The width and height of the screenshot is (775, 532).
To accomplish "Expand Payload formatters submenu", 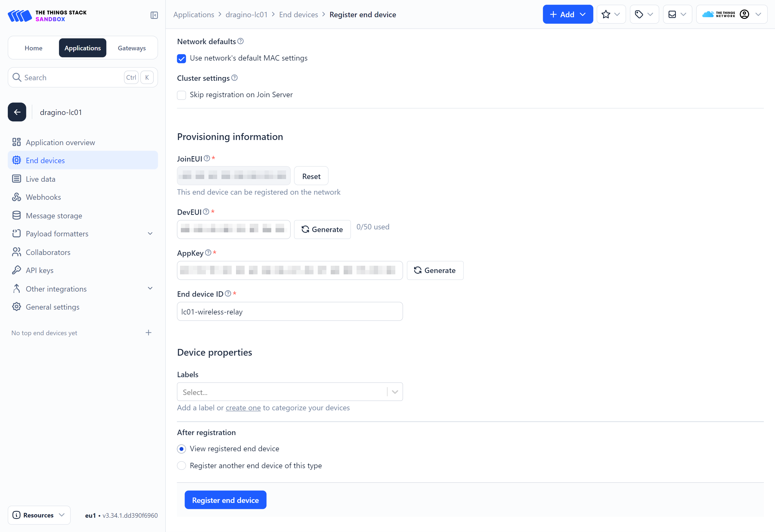I will [150, 233].
